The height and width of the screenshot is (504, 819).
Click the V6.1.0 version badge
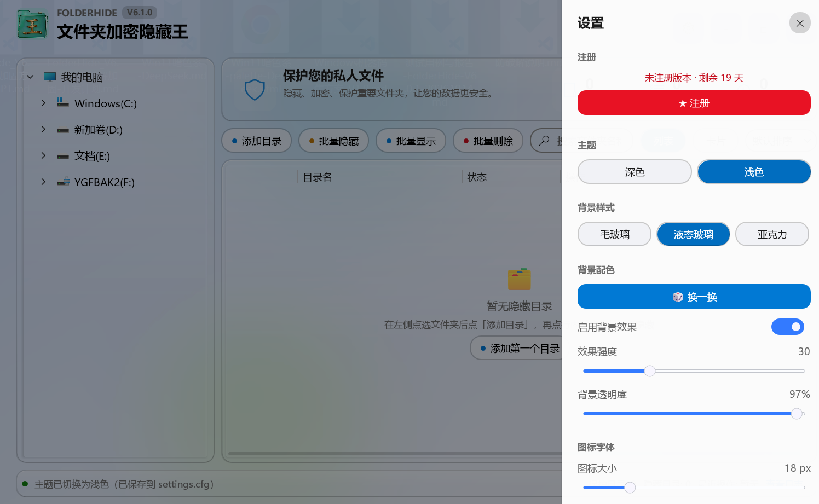point(140,13)
